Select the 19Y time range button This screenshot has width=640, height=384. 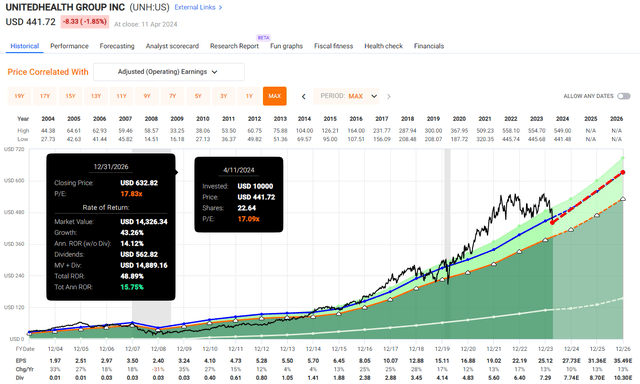[x=19, y=96]
